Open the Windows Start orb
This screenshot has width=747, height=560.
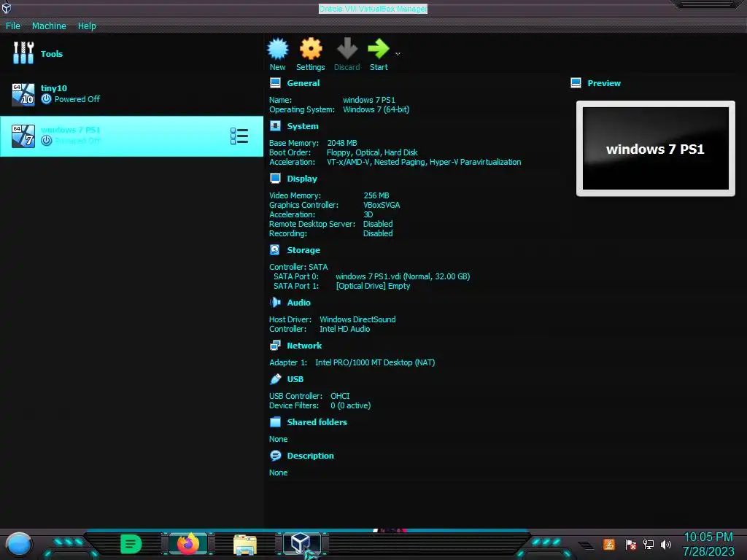coord(19,544)
